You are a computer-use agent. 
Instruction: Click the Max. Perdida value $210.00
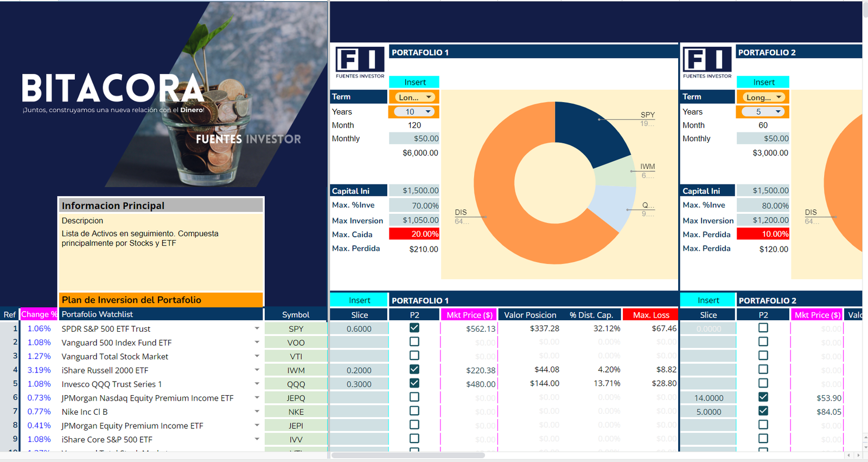pyautogui.click(x=424, y=249)
